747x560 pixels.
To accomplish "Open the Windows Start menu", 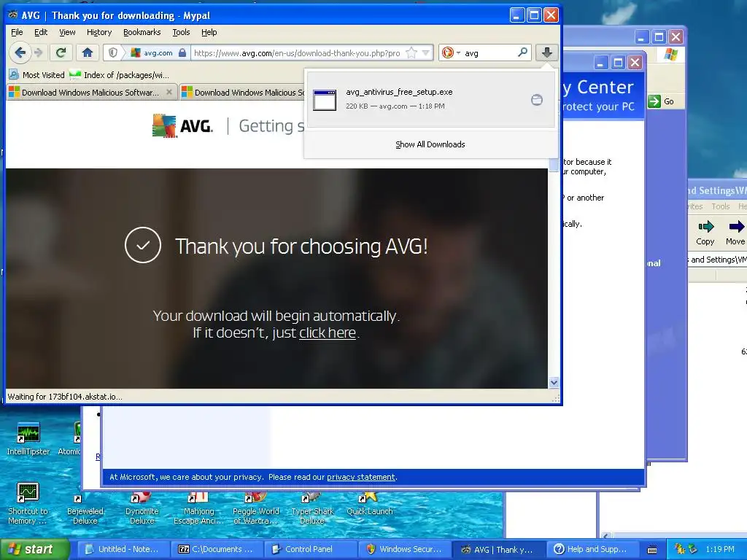I will coord(34,549).
